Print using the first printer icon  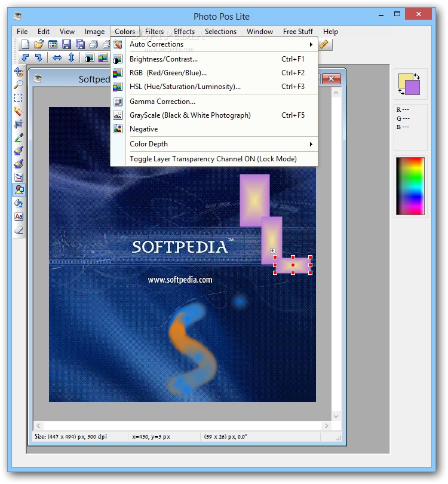tap(94, 44)
